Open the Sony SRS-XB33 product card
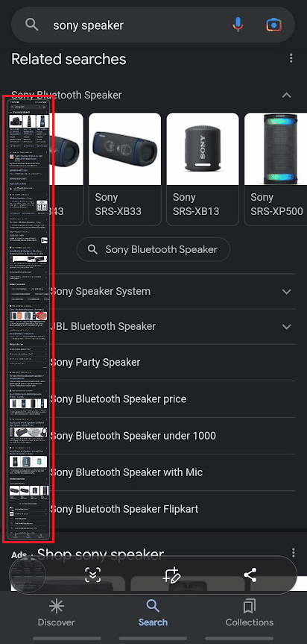307x644 pixels. click(124, 169)
